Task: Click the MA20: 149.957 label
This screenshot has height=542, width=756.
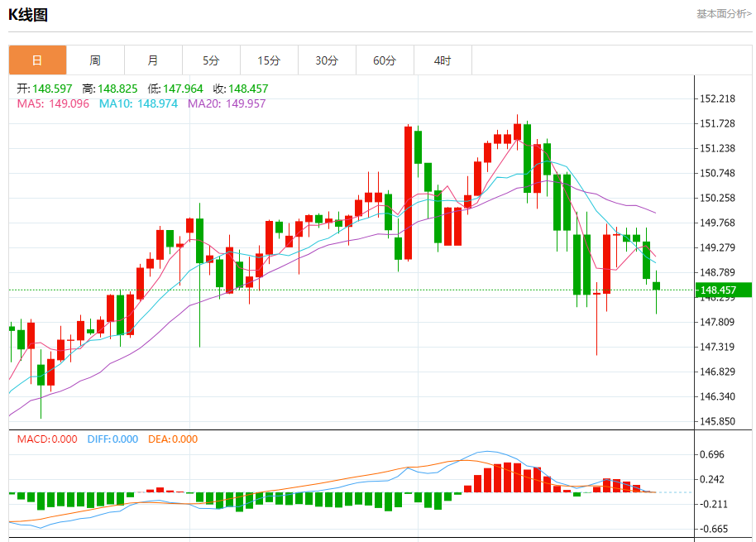Action: coord(227,103)
